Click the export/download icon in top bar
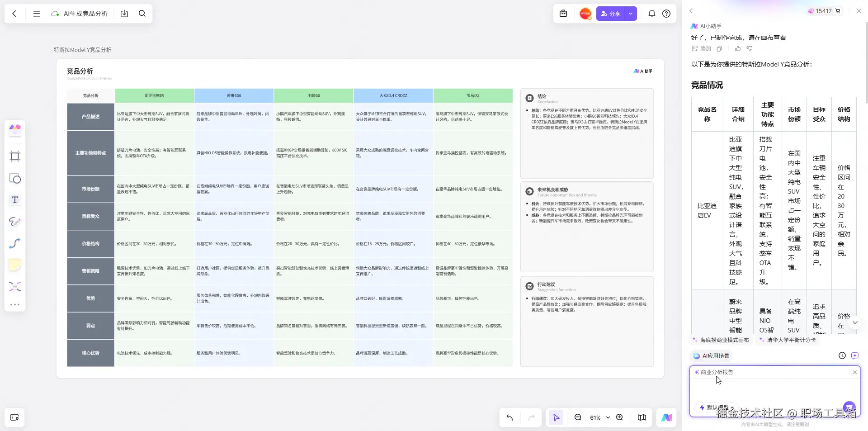868x431 pixels. point(124,14)
